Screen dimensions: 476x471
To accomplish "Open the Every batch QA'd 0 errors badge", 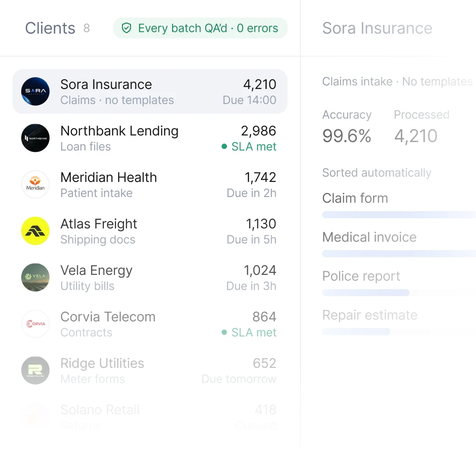I will tap(200, 28).
